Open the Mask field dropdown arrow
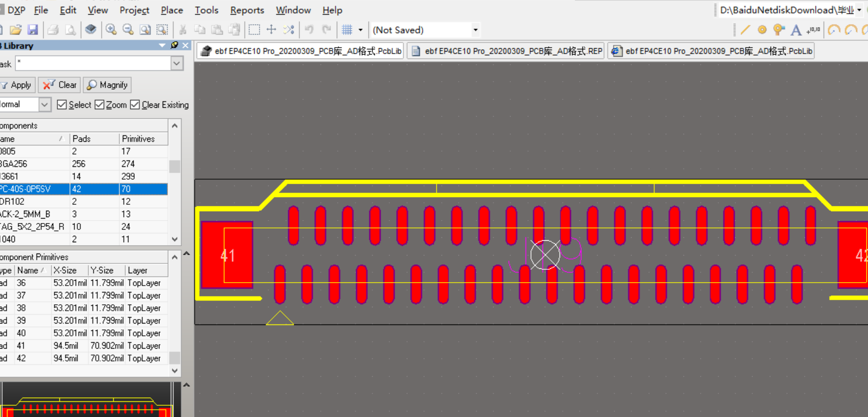Image resolution: width=868 pixels, height=417 pixels. (x=177, y=64)
